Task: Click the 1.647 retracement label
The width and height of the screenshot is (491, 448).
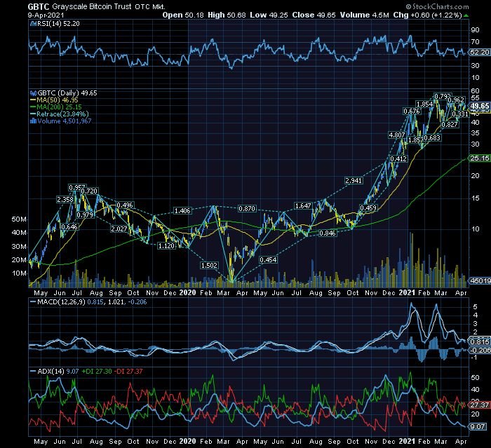Action: pos(303,205)
